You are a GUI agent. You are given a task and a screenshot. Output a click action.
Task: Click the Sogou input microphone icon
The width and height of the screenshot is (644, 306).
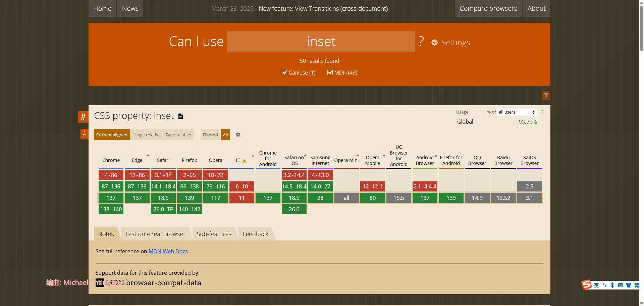point(612,285)
